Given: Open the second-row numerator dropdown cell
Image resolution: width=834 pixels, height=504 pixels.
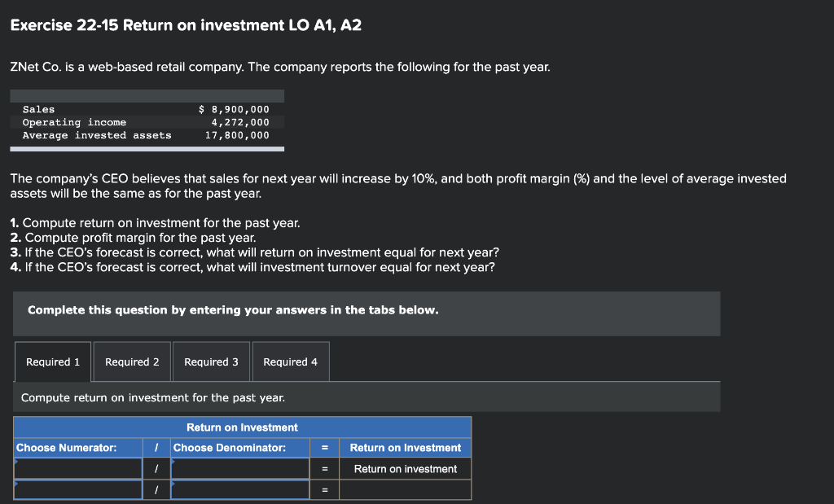Looking at the screenshot, I should (77, 489).
